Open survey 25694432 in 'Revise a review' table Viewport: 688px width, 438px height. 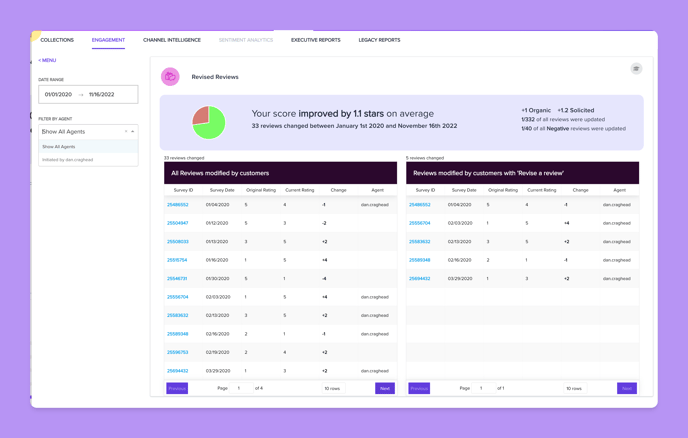pyautogui.click(x=420, y=279)
